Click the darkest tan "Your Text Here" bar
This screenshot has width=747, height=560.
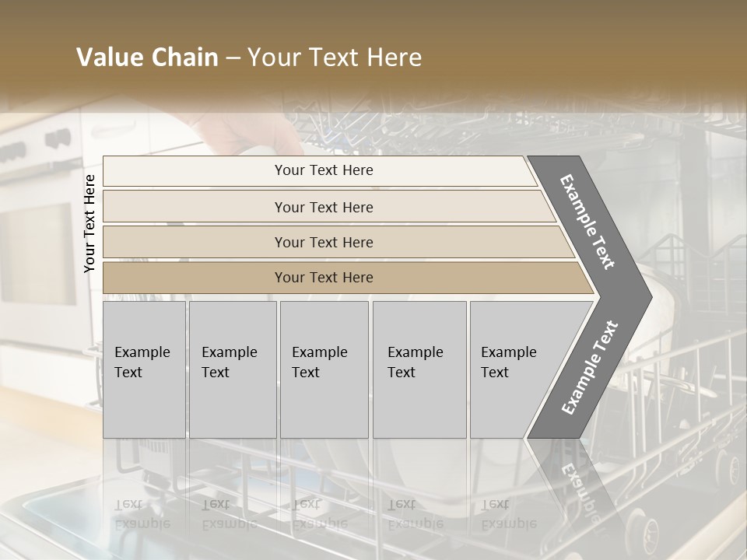(x=324, y=278)
